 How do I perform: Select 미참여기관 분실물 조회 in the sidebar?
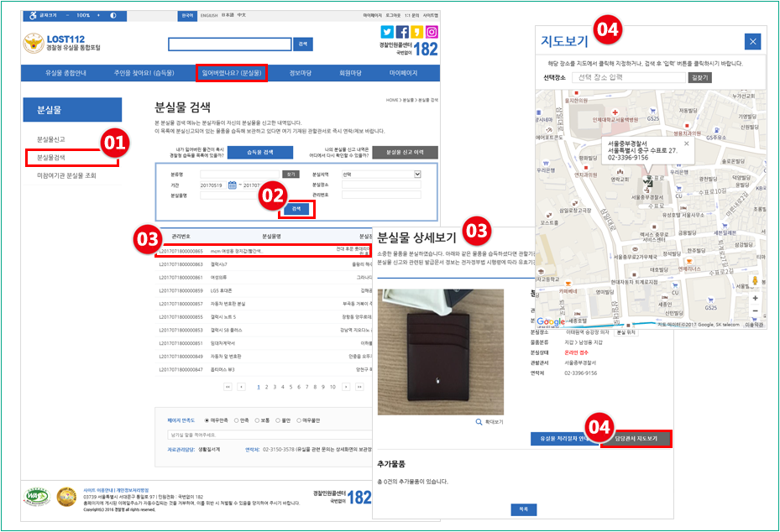pyautogui.click(x=66, y=175)
